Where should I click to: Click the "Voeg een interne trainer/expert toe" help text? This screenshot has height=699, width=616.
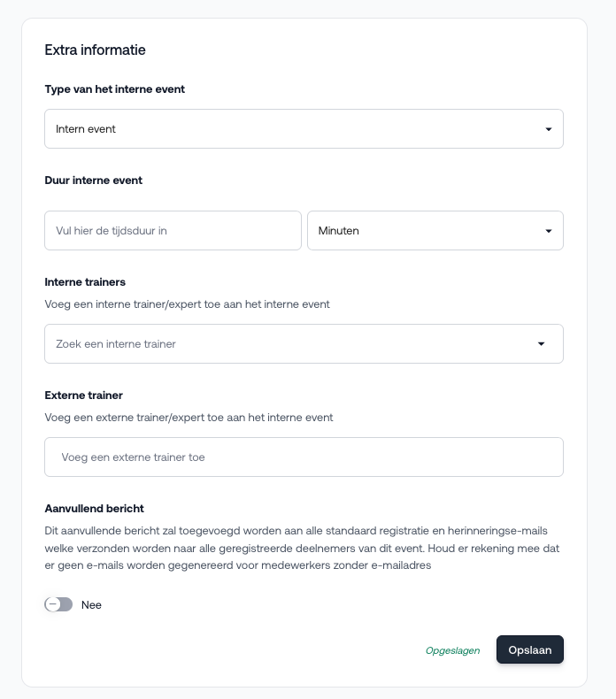187,304
